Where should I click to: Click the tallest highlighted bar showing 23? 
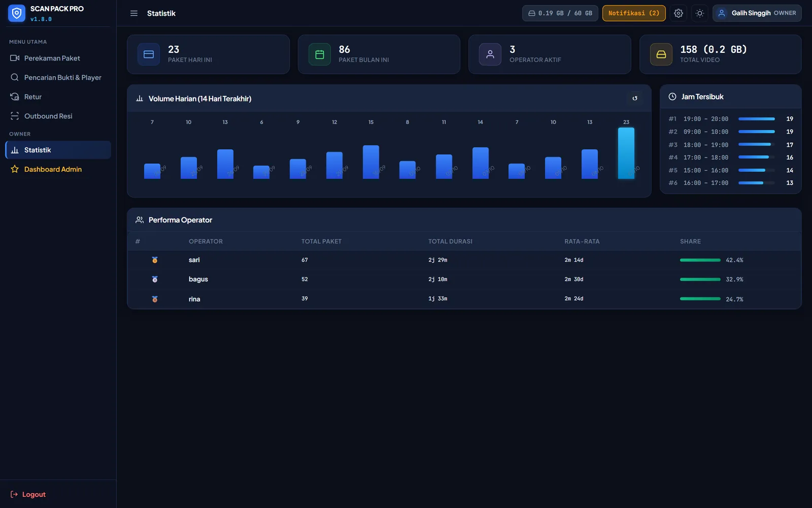tap(626, 153)
